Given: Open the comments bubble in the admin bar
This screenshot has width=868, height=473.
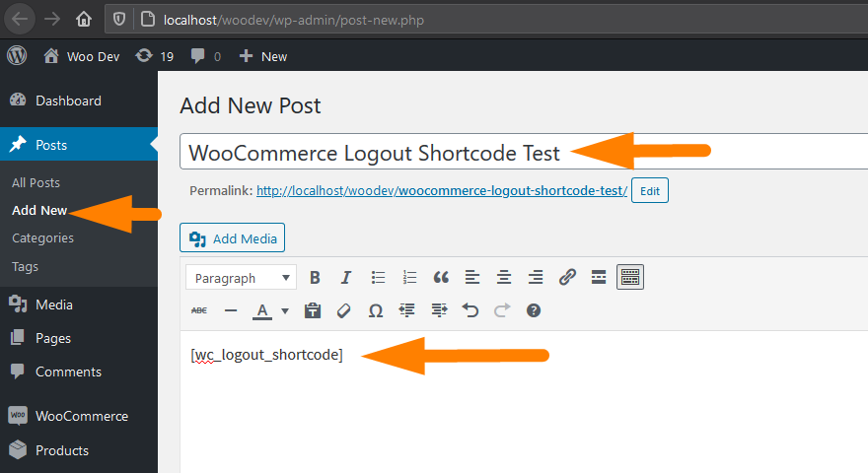Looking at the screenshot, I should [x=206, y=56].
